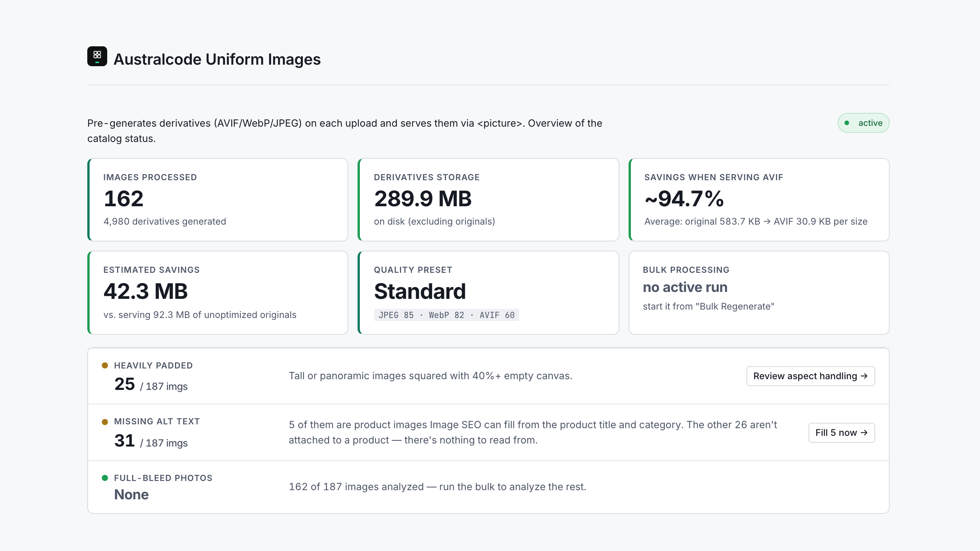Click the Quality Preset card title
This screenshot has height=551, width=980.
click(x=413, y=270)
